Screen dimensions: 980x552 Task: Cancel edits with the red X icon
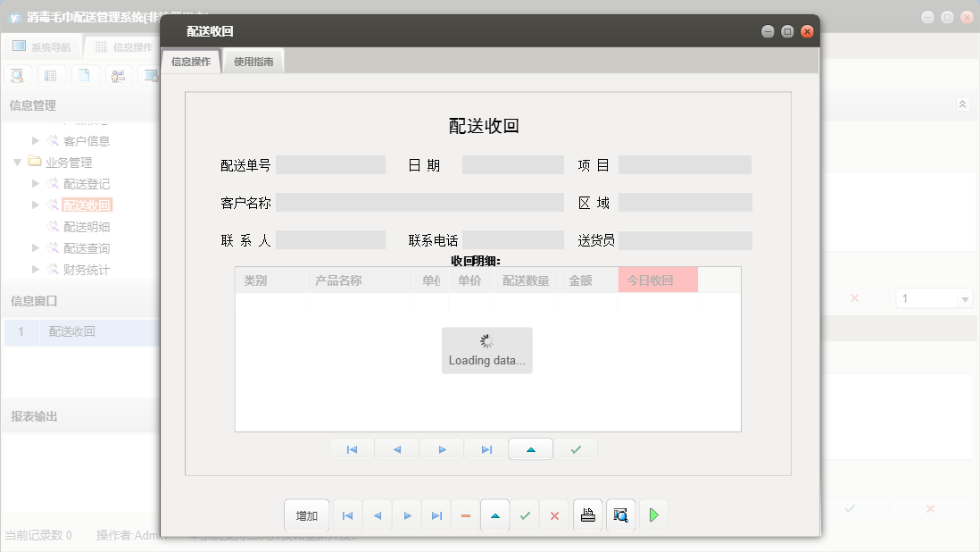pos(555,514)
